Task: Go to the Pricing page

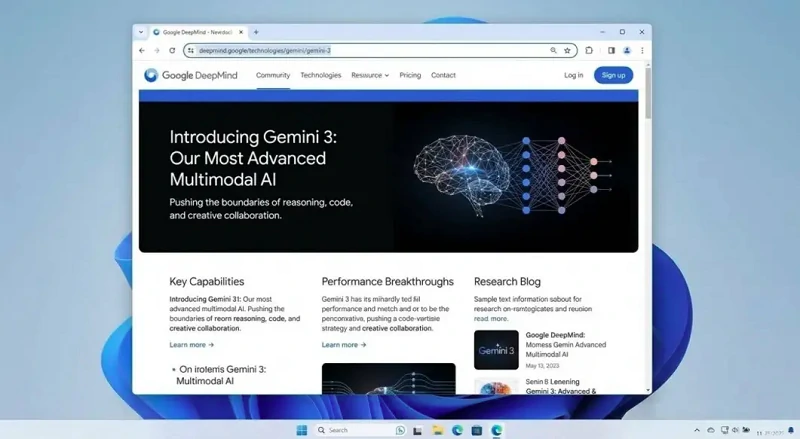Action: click(x=410, y=75)
